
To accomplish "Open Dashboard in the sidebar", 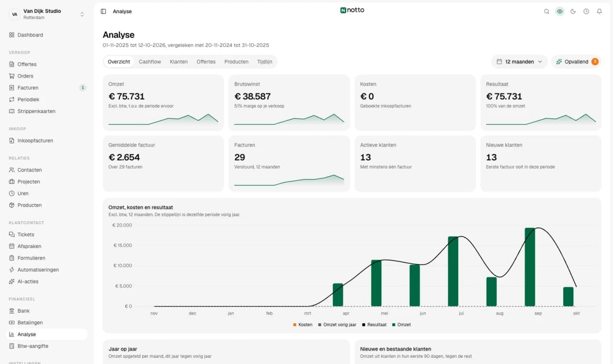I will pyautogui.click(x=47, y=35).
